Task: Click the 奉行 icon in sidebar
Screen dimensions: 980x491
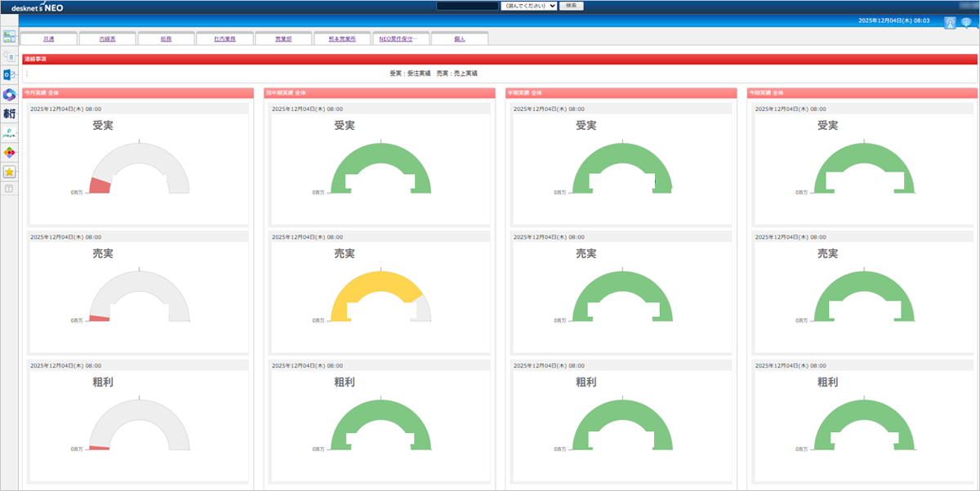Action: point(10,114)
